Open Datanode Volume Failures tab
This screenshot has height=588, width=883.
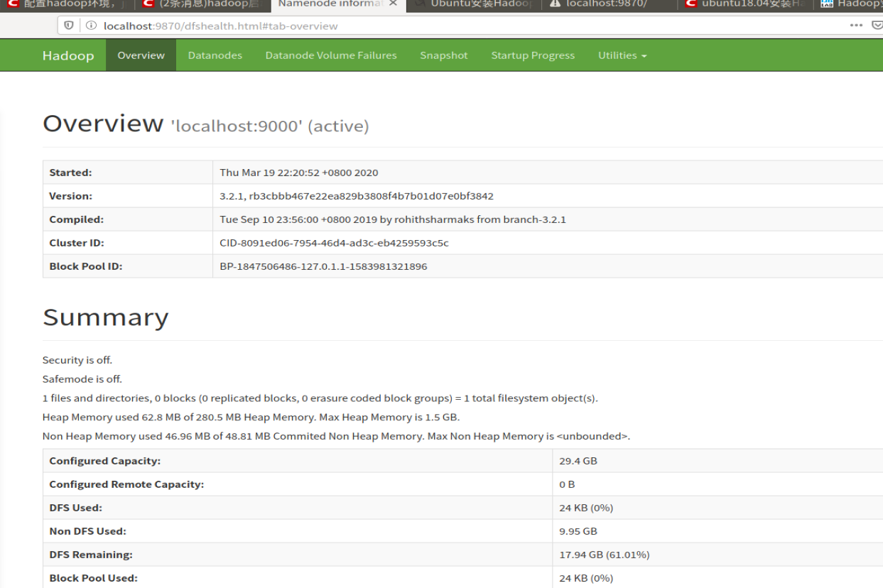[x=331, y=55]
